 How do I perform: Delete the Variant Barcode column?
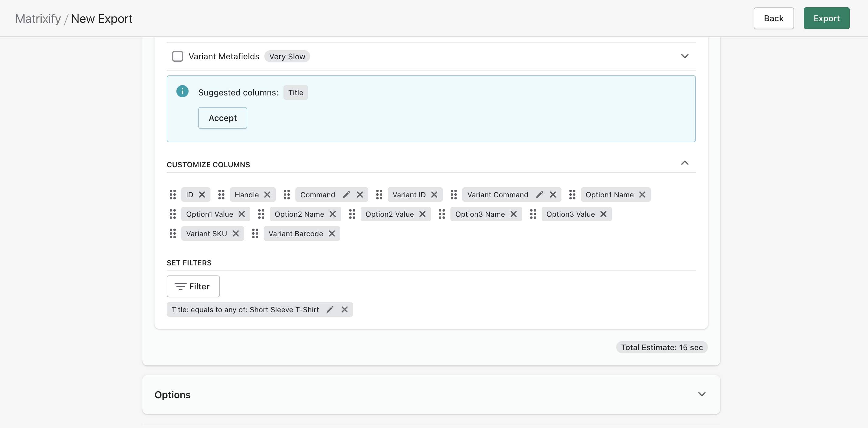[x=332, y=233]
